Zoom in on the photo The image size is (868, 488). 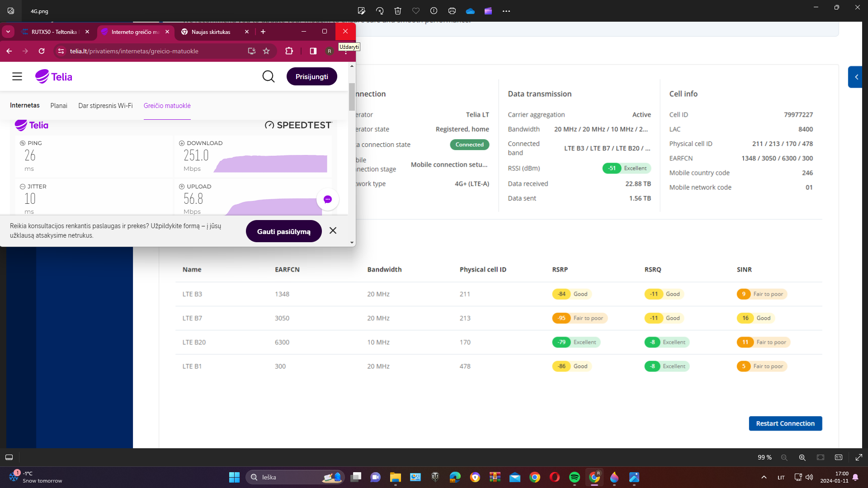click(802, 457)
